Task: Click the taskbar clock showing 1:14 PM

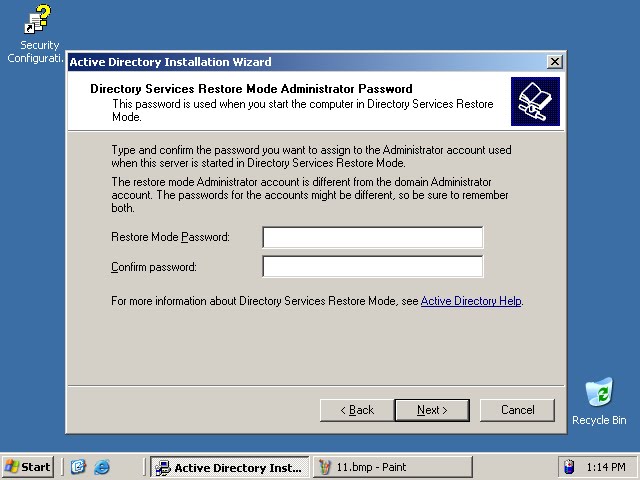Action: click(606, 467)
